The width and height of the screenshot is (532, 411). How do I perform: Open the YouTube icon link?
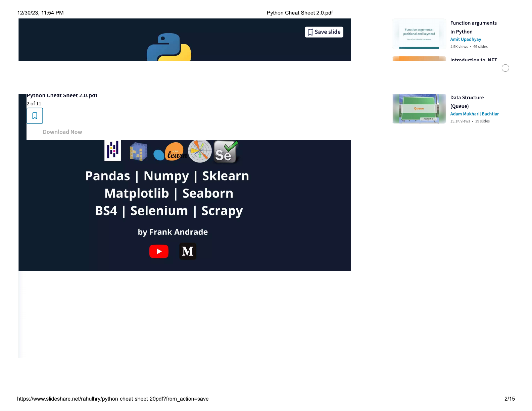159,251
